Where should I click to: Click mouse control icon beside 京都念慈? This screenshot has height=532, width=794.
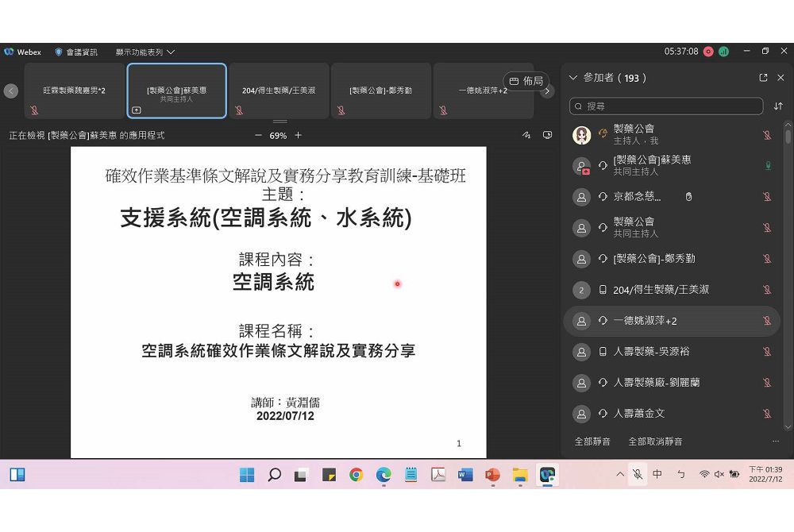[688, 196]
